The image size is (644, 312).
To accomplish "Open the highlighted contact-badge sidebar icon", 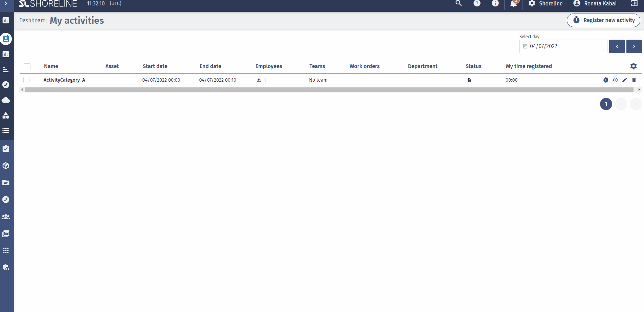I will pyautogui.click(x=6, y=39).
